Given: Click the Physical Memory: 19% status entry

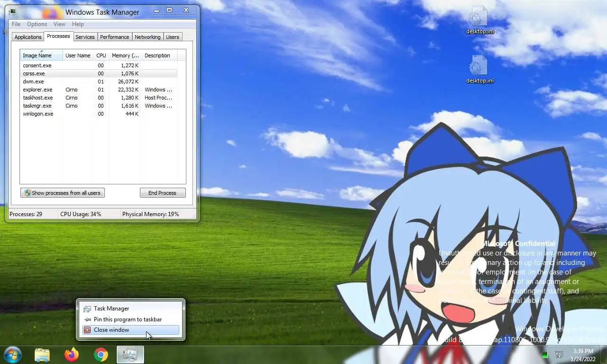Looking at the screenshot, I should [x=151, y=214].
